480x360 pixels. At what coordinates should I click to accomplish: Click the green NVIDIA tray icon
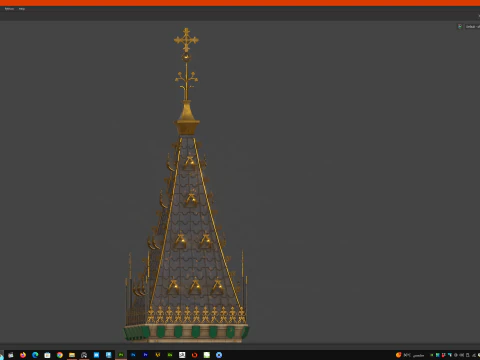click(432, 355)
